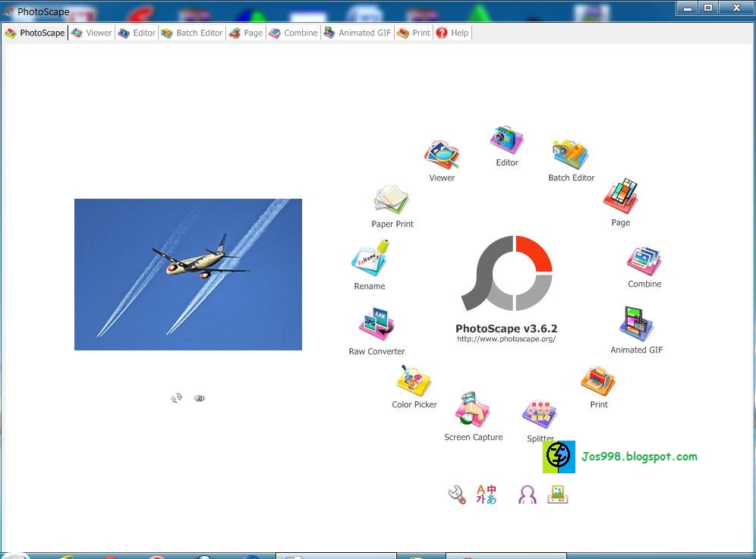Switch to the Print tab
Image resolution: width=756 pixels, height=559 pixels.
click(414, 33)
